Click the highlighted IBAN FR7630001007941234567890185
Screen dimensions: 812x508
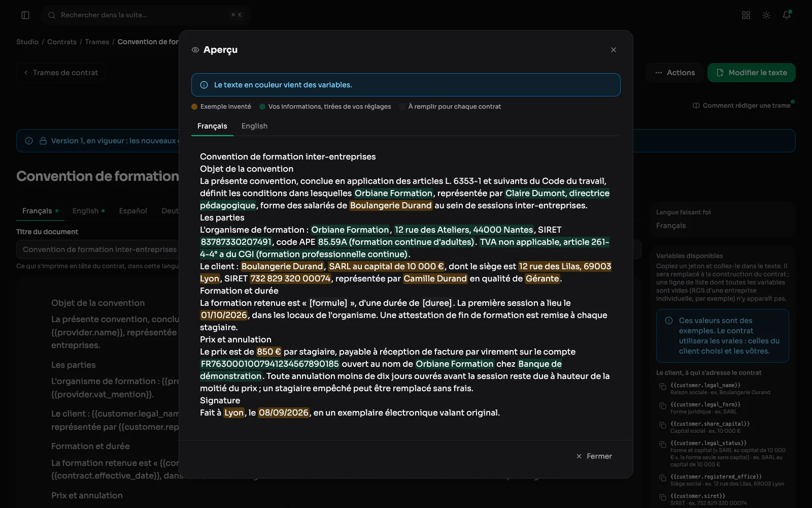pyautogui.click(x=270, y=364)
